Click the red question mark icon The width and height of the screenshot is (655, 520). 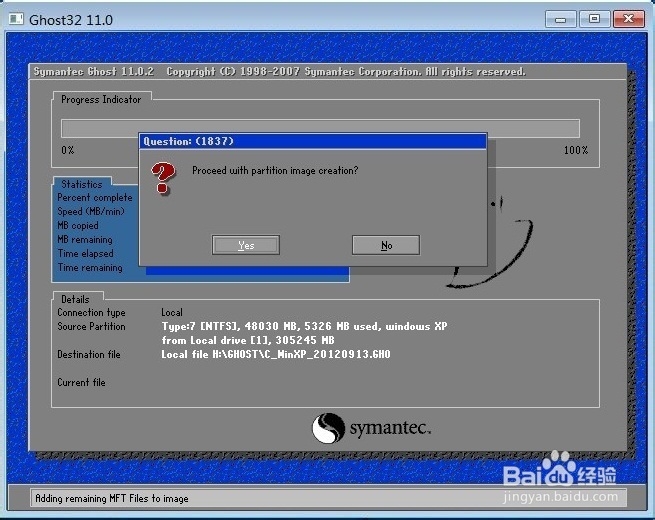coord(163,178)
